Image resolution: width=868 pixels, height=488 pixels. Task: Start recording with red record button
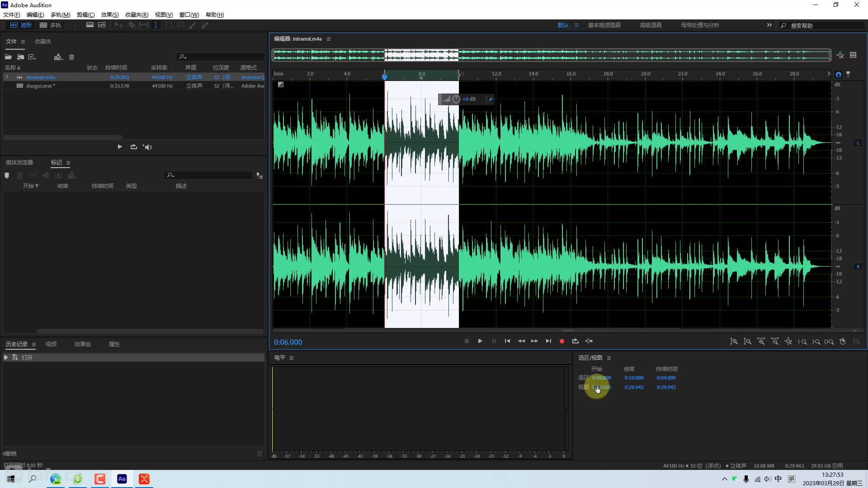pos(562,341)
